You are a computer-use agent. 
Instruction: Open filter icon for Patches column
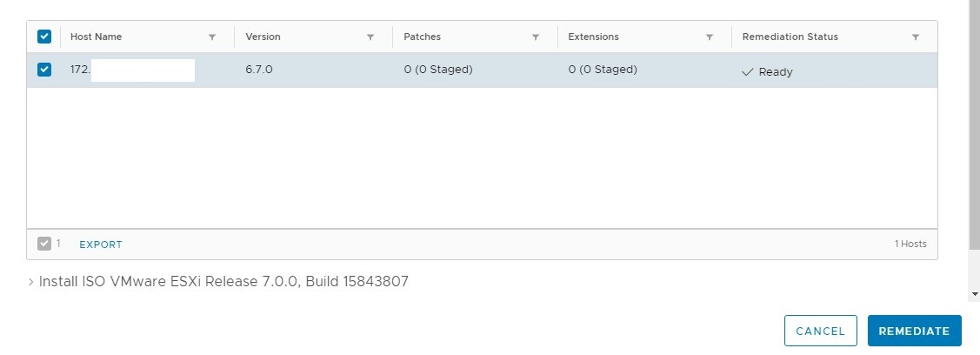pos(536,37)
